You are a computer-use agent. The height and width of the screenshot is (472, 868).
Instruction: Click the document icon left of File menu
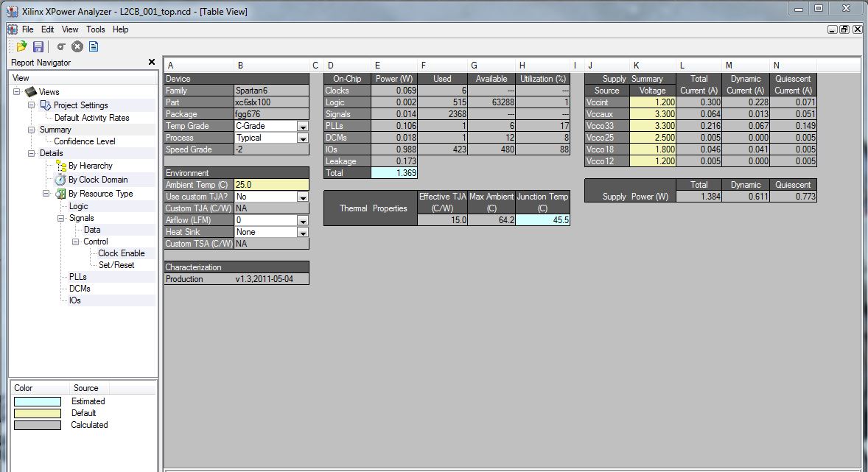point(13,29)
